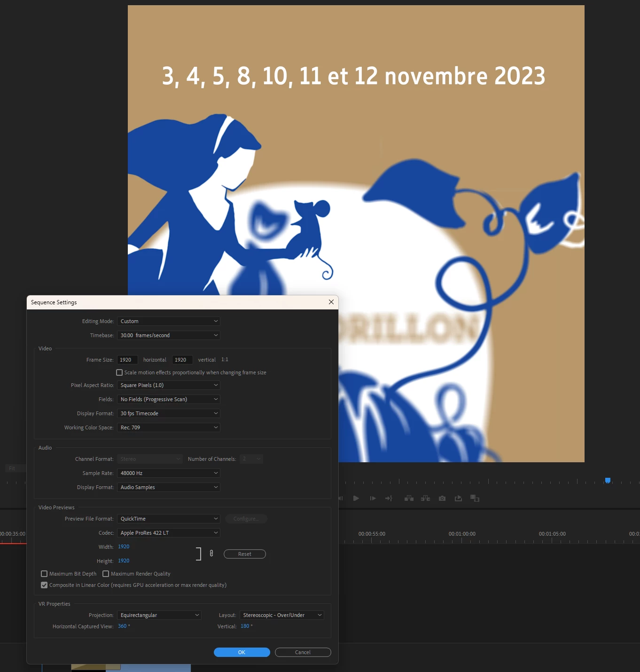Screen dimensions: 640x672
Task: Open the VR Projection dropdown
Action: (159, 615)
